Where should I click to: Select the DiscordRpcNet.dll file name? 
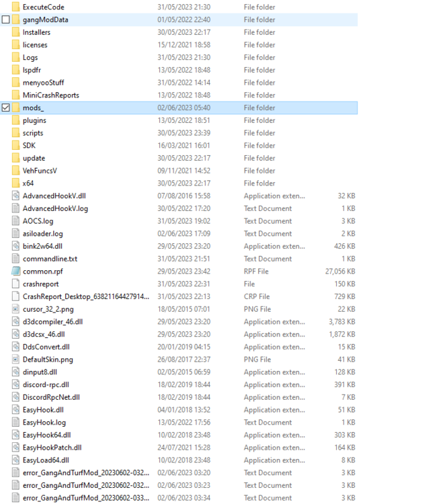click(51, 397)
